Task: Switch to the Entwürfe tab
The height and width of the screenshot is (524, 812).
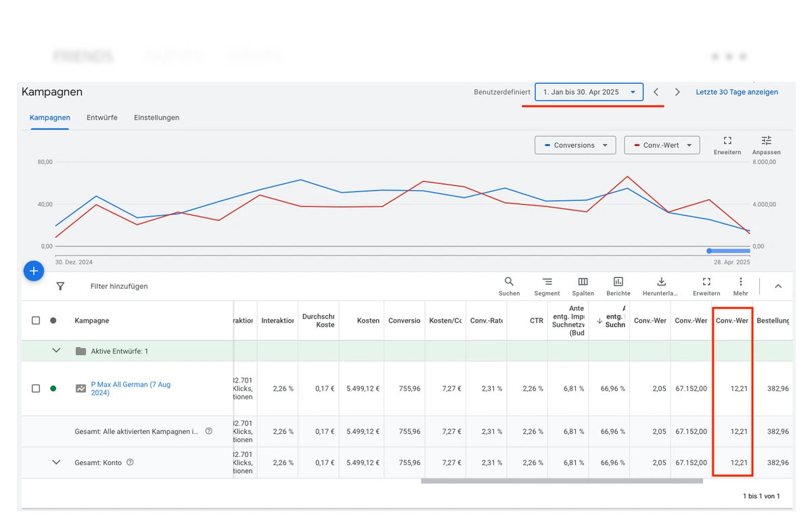Action: point(102,118)
